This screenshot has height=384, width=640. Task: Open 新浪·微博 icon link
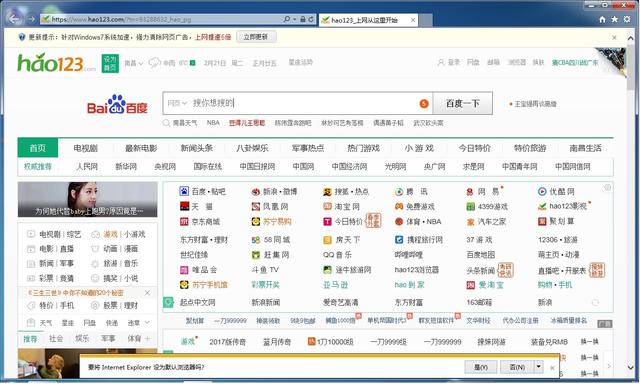click(x=256, y=191)
